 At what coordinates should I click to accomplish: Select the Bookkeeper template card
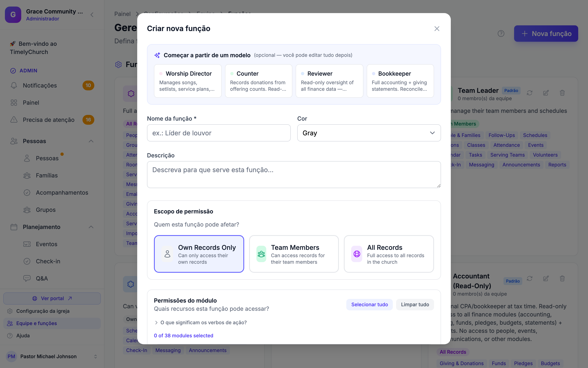point(400,81)
